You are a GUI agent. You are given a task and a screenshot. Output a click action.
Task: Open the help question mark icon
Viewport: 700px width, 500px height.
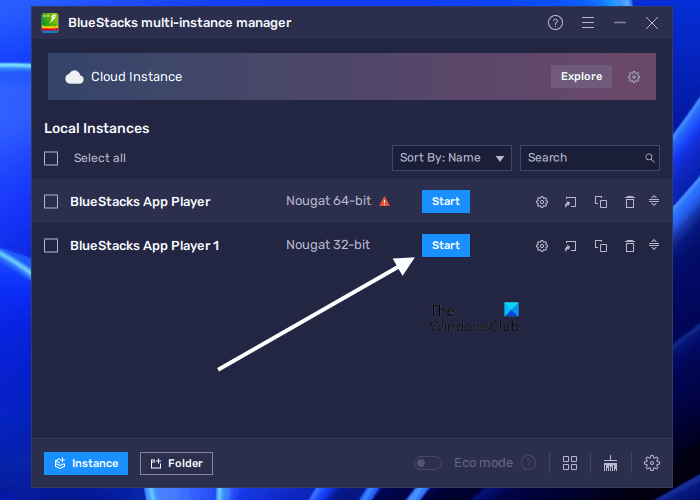coord(555,23)
